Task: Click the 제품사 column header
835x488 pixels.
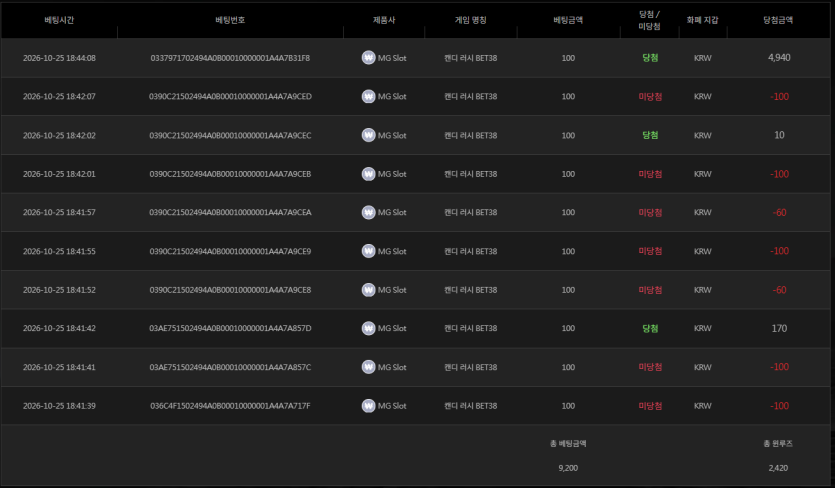Action: coord(384,20)
